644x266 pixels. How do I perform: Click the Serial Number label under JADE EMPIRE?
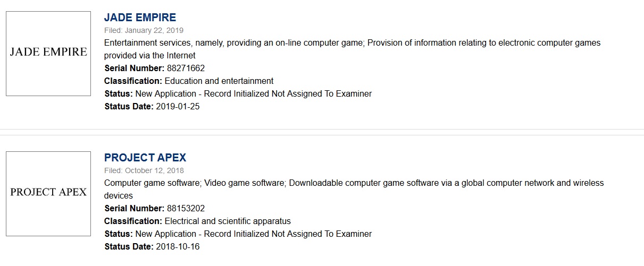click(x=134, y=68)
